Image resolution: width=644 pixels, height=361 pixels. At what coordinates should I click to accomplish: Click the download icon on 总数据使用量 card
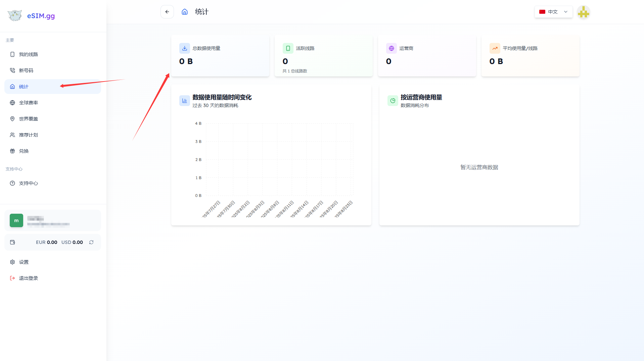coord(184,48)
